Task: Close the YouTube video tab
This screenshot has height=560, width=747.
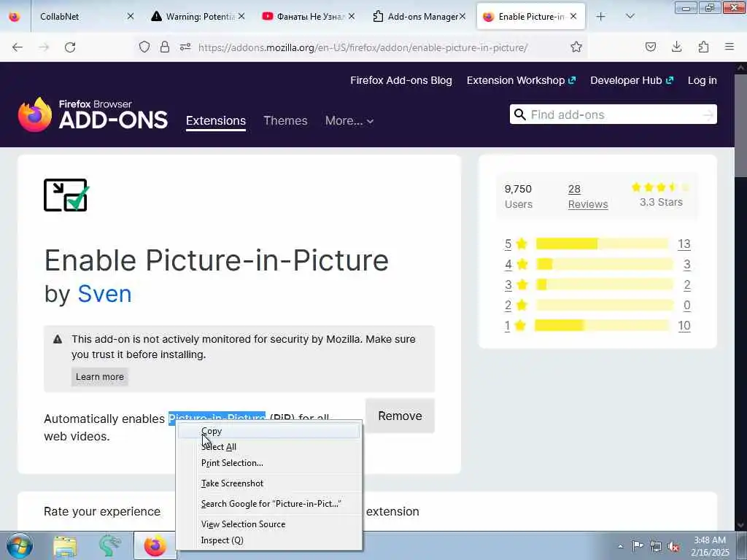Action: (x=351, y=16)
